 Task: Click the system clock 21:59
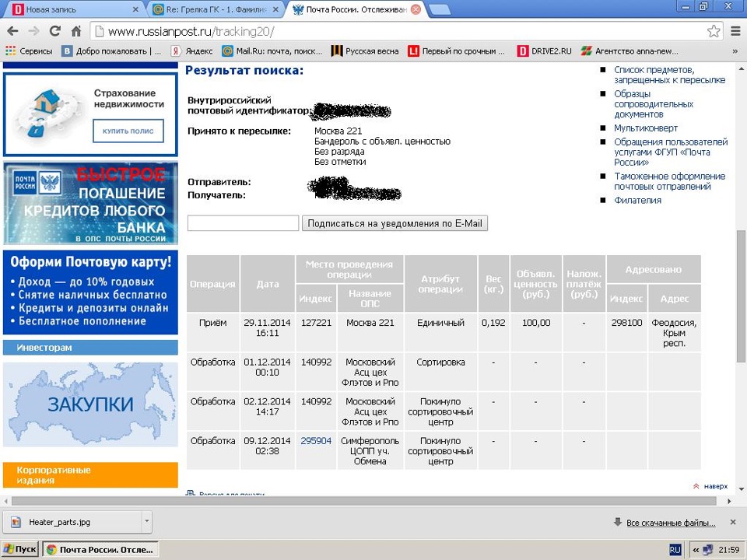click(729, 550)
